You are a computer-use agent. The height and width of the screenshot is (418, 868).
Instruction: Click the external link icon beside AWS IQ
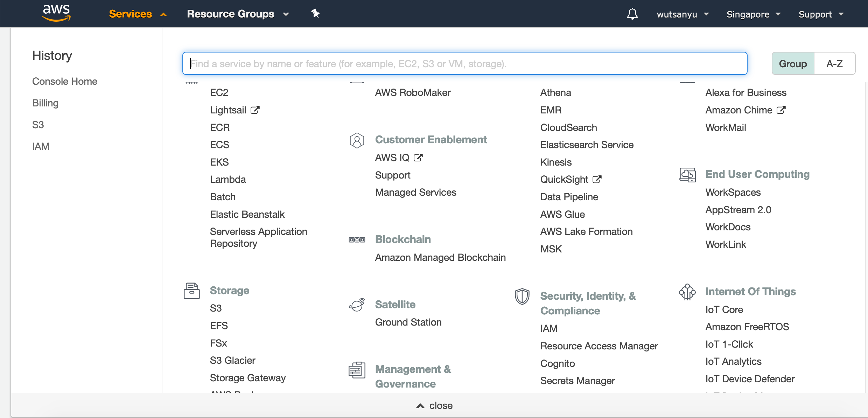tap(418, 158)
